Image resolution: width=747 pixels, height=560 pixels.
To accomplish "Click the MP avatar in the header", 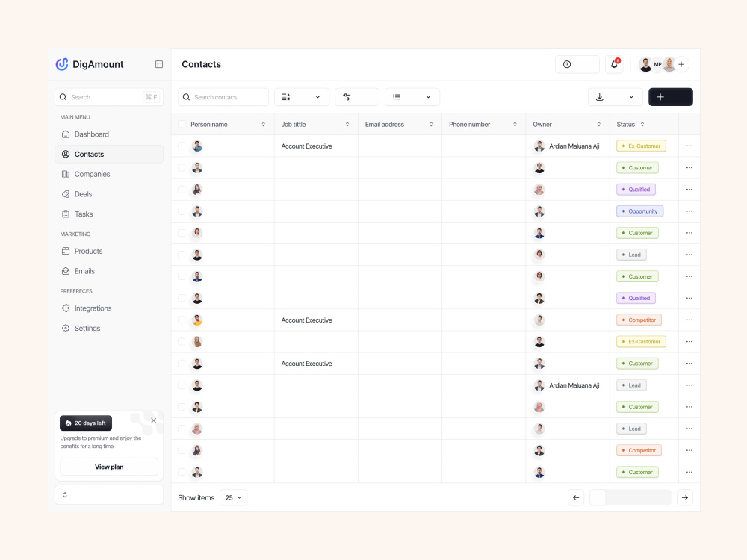I will point(657,64).
